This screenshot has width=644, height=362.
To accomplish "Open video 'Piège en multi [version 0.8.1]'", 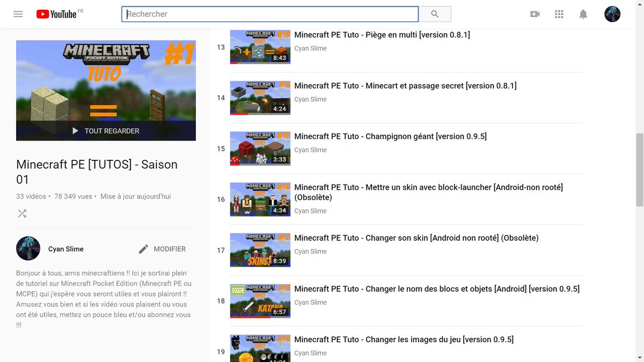I will click(x=382, y=35).
